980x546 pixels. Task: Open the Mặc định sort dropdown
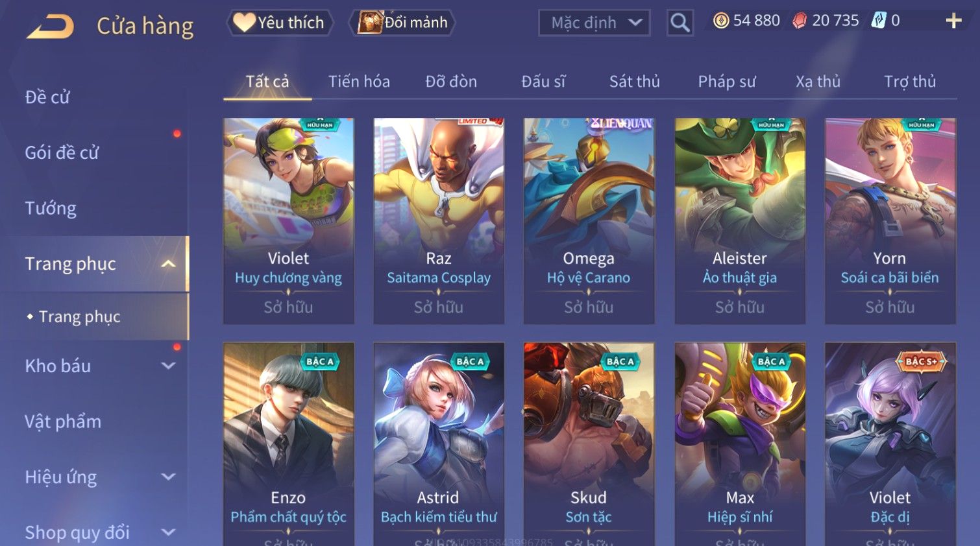tap(594, 23)
